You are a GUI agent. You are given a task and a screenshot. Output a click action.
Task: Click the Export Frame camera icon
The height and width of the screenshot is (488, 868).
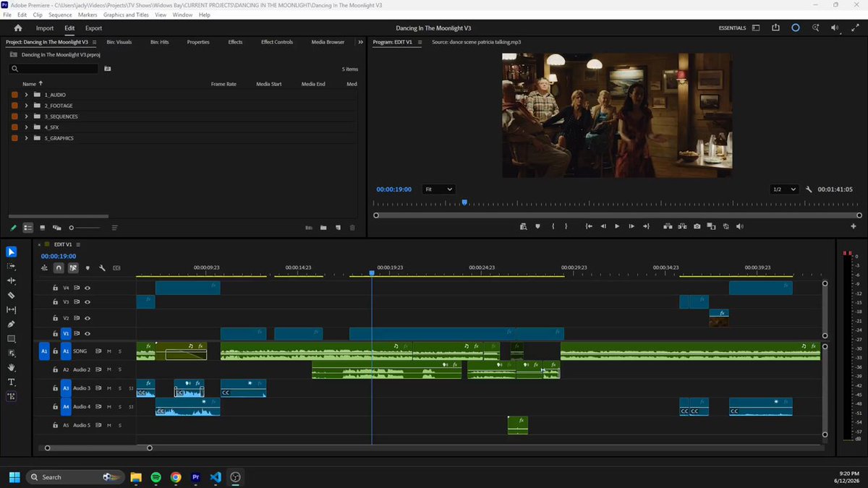tap(697, 226)
